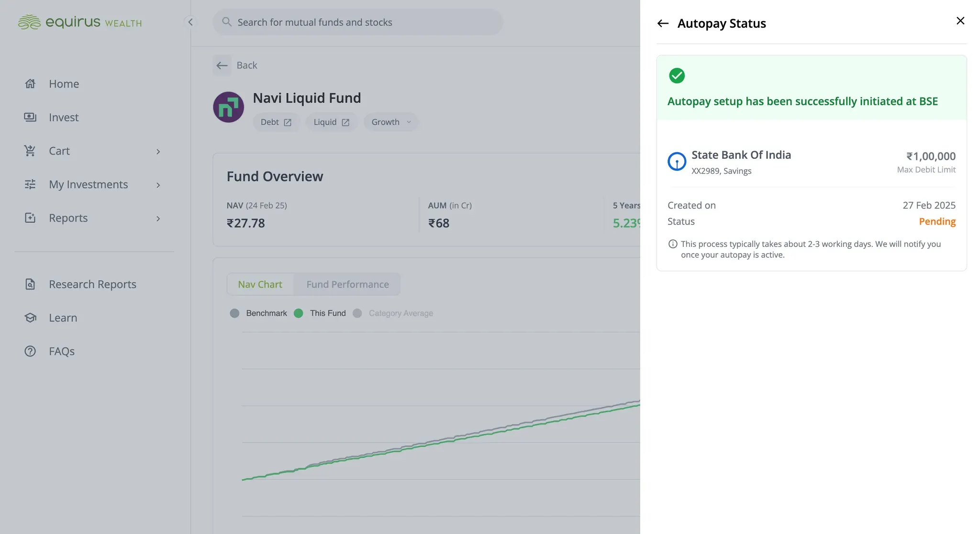Click the Invest money icon

(x=30, y=117)
